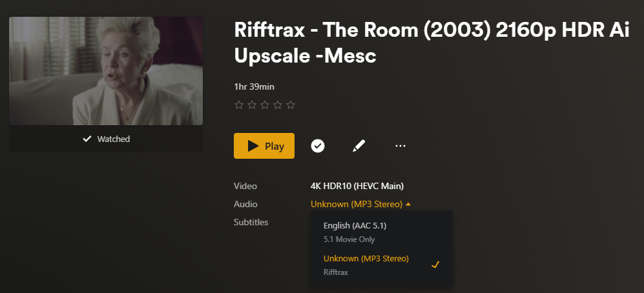Click the movie poster thumbnail
The height and width of the screenshot is (293, 644).
(106, 71)
